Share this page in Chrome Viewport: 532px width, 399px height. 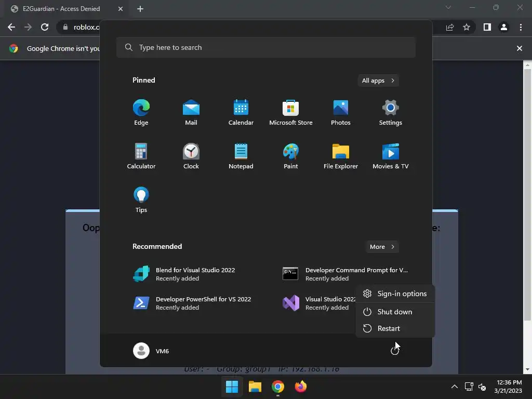pyautogui.click(x=450, y=27)
